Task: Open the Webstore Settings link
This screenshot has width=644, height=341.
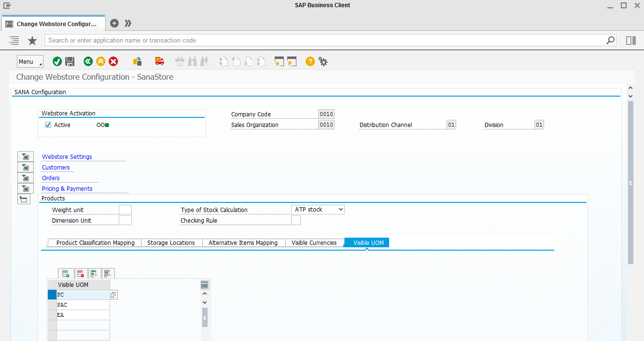Action: pos(67,156)
